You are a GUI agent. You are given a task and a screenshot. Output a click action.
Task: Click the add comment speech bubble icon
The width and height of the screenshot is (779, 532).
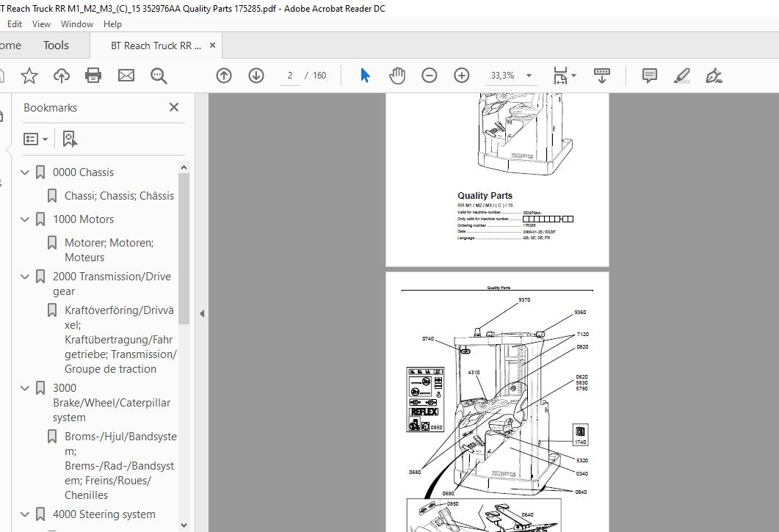tap(649, 76)
